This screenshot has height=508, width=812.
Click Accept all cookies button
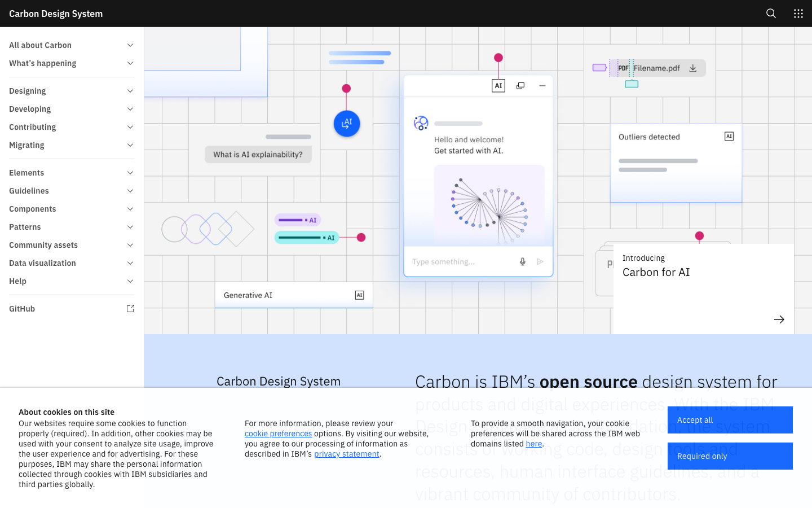tap(730, 420)
